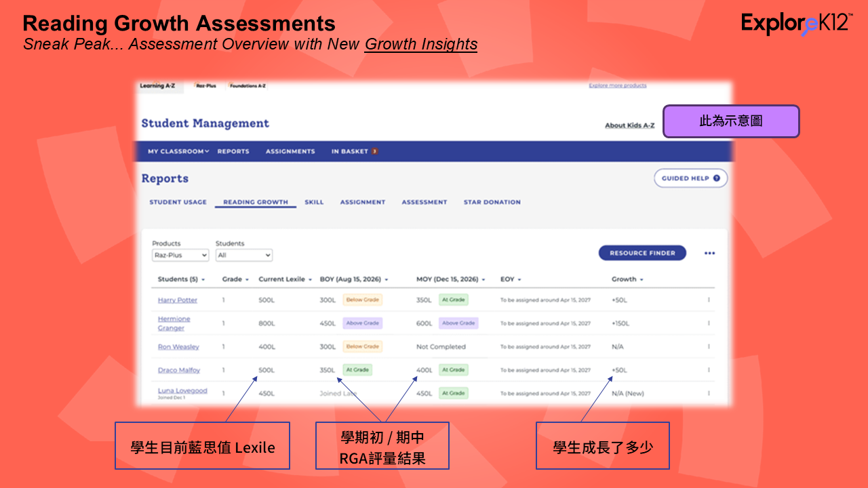The height and width of the screenshot is (488, 868).
Task: Expand the My Classroom menu
Action: 178,151
